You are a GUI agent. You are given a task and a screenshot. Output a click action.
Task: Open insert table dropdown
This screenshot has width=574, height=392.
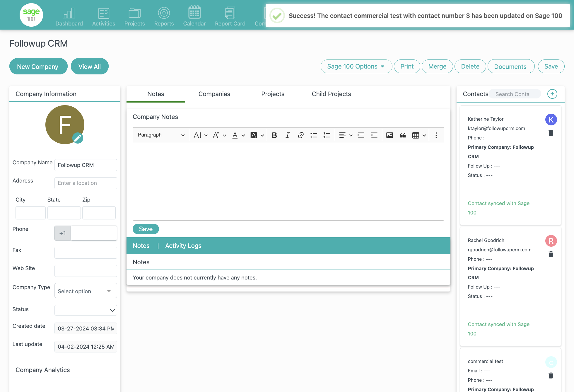tap(419, 135)
